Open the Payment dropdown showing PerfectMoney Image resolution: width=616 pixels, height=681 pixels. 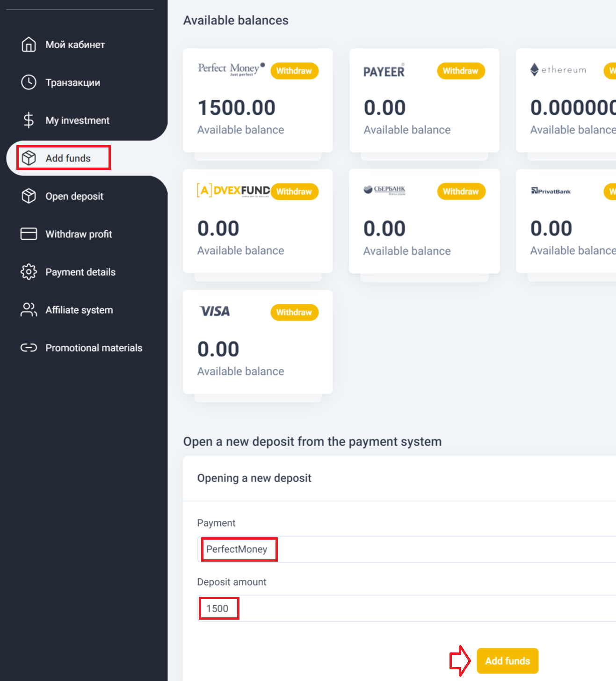[x=406, y=549]
